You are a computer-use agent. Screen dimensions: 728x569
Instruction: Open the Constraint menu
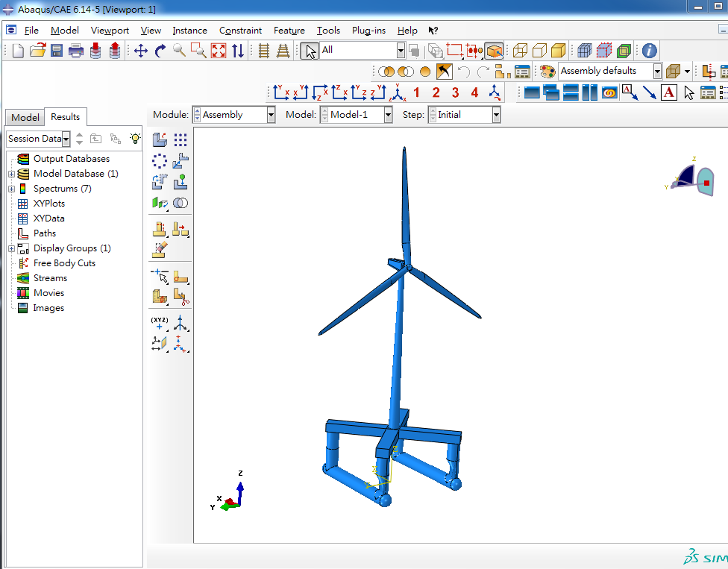click(x=240, y=30)
